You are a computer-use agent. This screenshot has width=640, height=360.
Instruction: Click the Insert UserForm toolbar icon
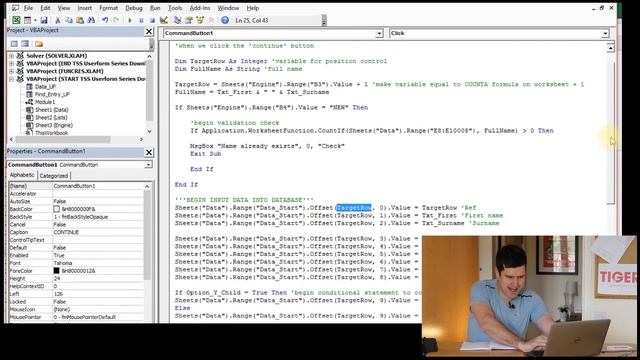(27, 20)
